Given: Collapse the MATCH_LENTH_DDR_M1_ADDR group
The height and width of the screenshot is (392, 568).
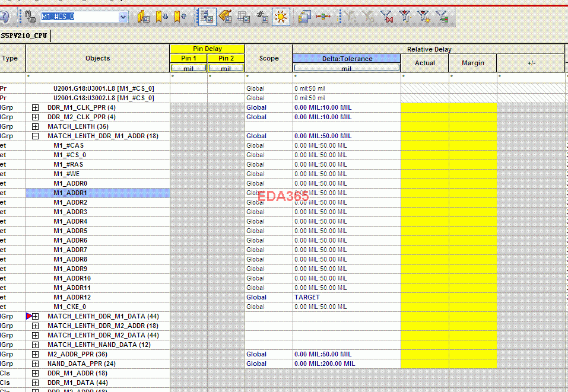Looking at the screenshot, I should click(x=35, y=136).
